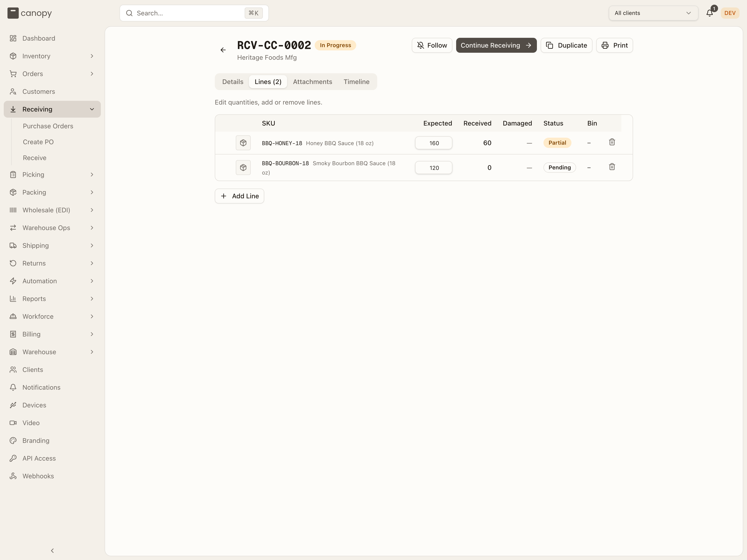Click the canopy logo
Viewport: 747px width, 560px height.
30,13
